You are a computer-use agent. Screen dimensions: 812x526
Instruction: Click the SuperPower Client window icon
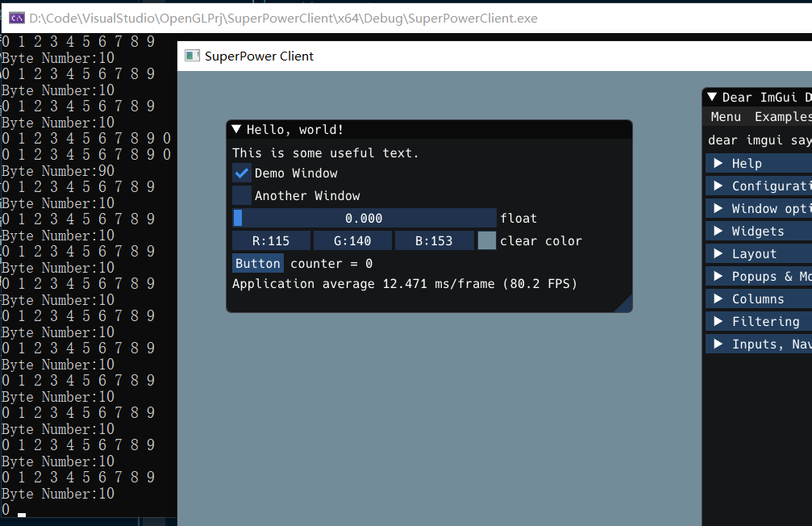[192, 56]
